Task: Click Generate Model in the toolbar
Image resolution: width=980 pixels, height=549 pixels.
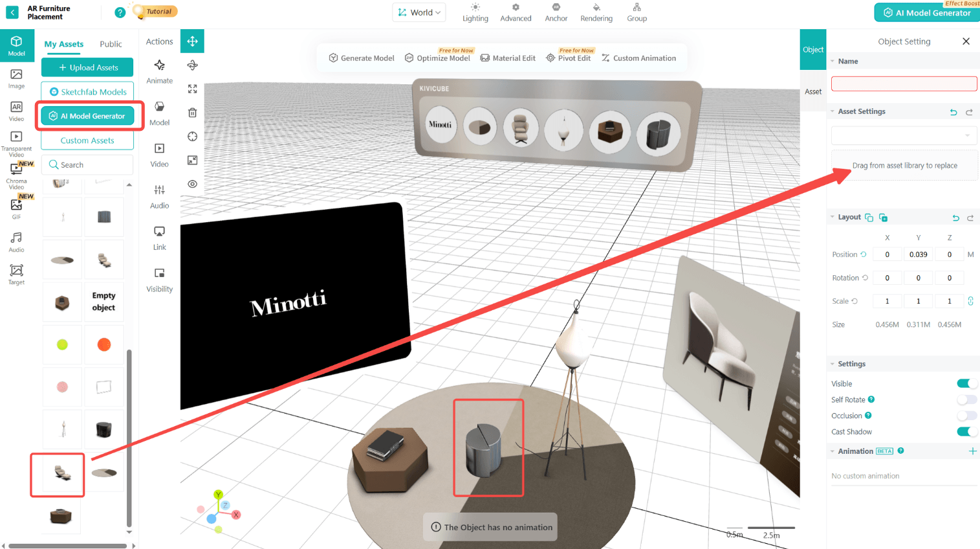Action: (x=362, y=58)
